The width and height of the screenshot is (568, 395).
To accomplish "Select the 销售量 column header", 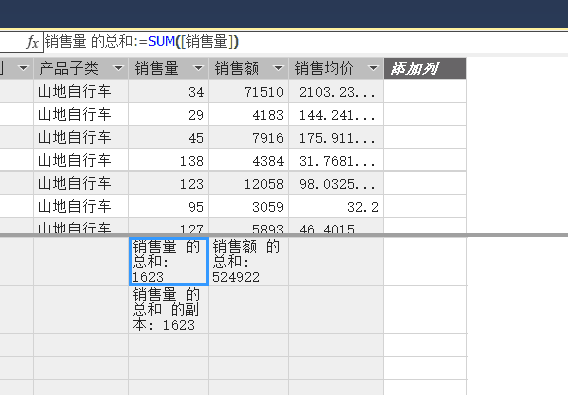I will point(168,68).
